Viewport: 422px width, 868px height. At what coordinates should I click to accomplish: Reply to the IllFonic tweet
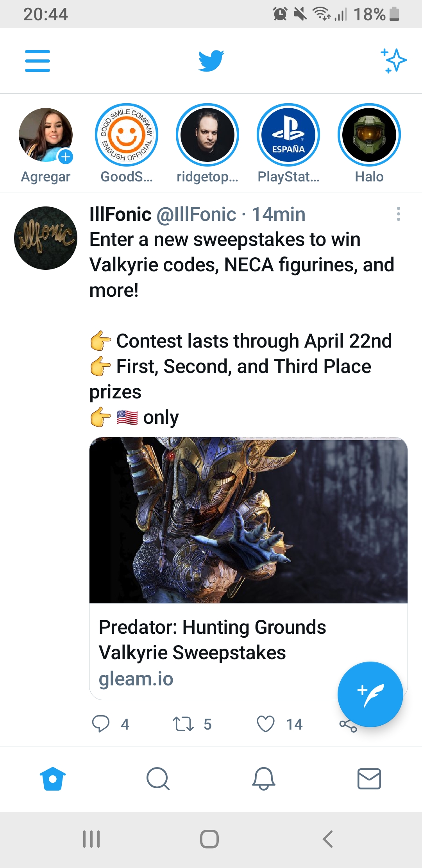tap(101, 724)
